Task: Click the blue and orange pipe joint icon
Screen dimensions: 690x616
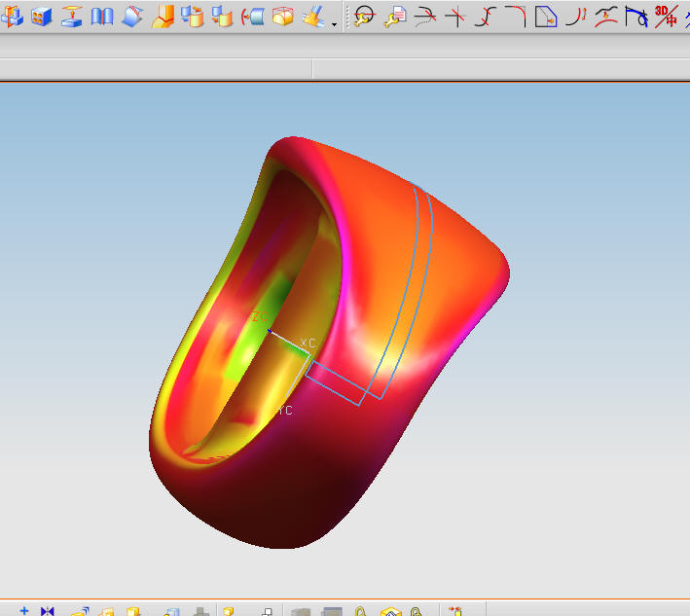Action: coord(314,17)
